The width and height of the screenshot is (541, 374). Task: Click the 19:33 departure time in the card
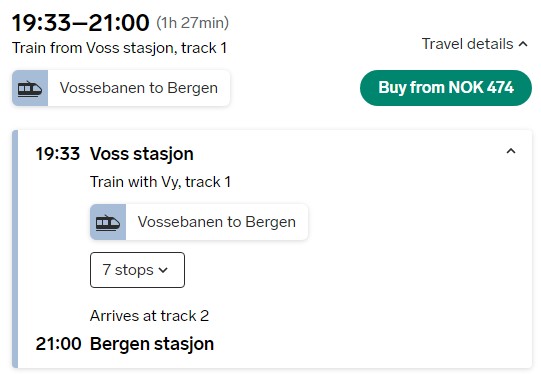[x=58, y=154]
